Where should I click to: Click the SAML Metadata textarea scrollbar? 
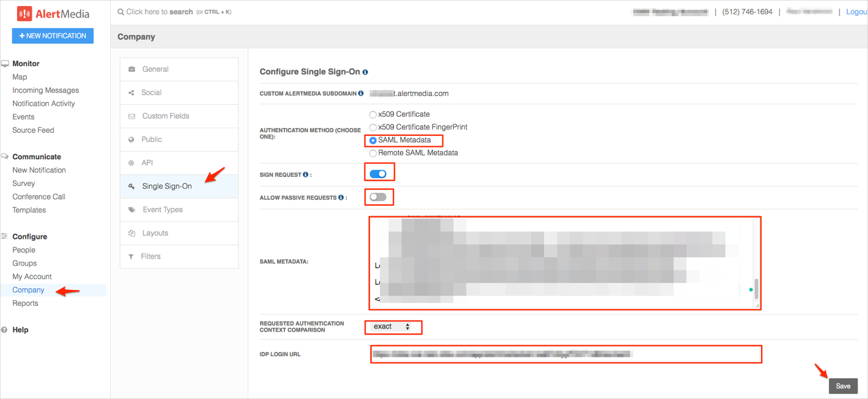point(757,288)
